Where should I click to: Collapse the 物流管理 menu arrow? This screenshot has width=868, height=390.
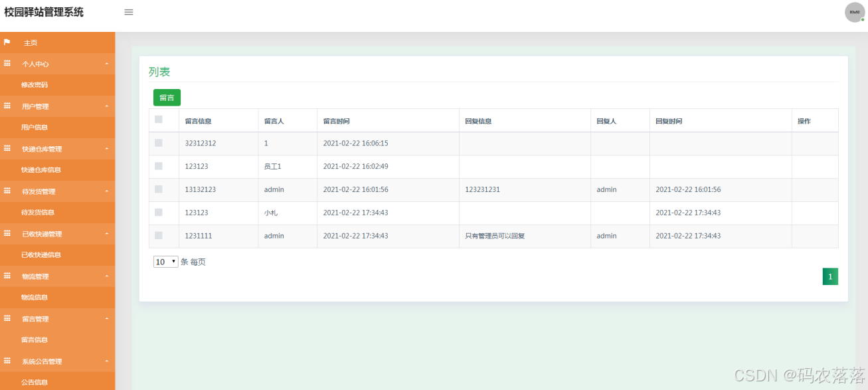click(x=107, y=276)
